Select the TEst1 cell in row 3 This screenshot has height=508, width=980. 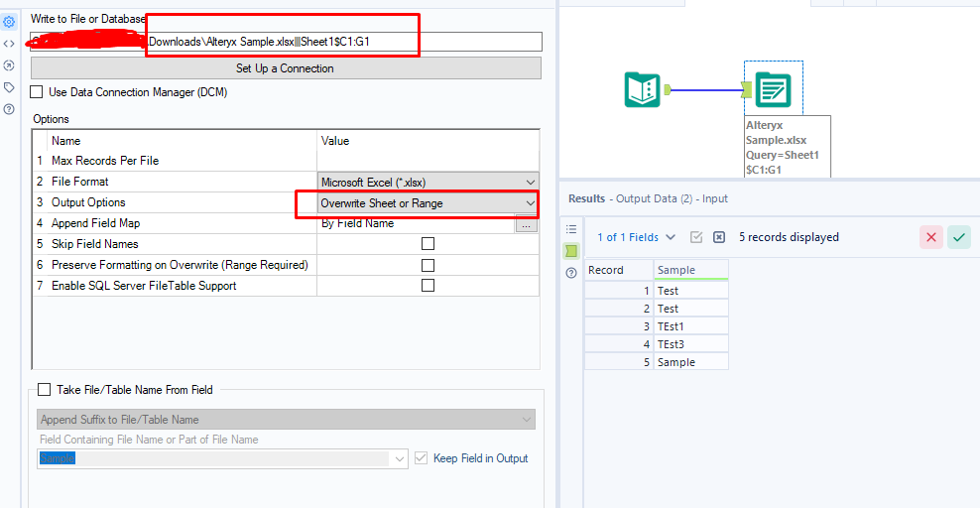(x=690, y=326)
